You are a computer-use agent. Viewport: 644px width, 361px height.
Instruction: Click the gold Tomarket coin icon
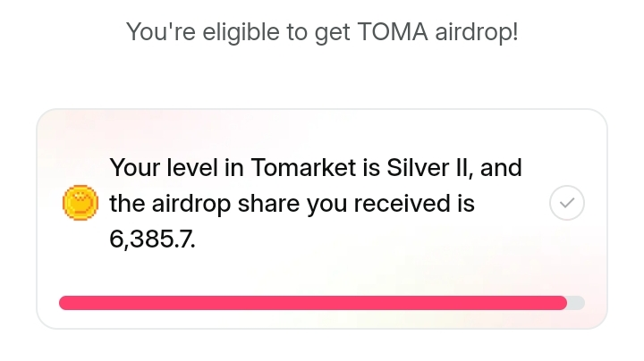pos(80,204)
